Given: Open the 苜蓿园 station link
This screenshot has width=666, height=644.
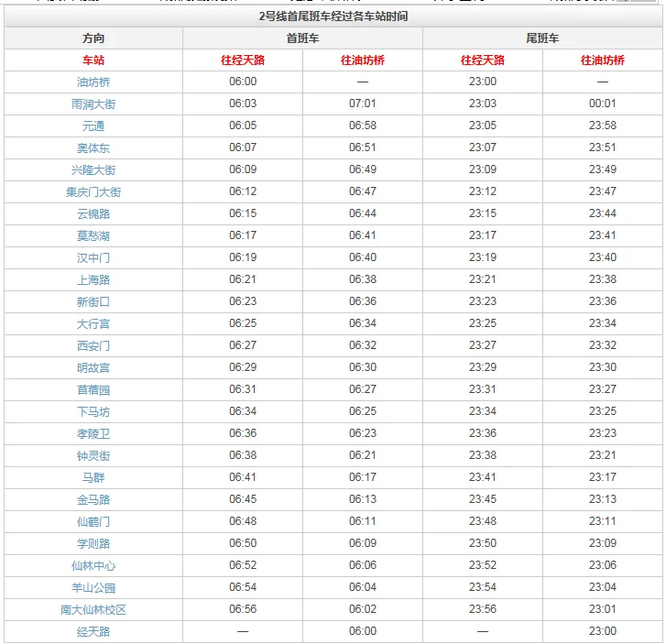Looking at the screenshot, I should point(93,389).
